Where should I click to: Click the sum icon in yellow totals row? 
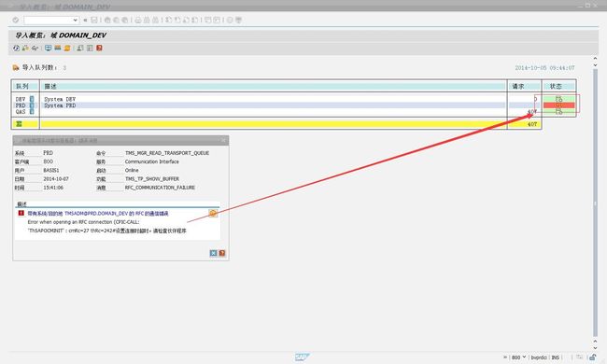(19, 124)
